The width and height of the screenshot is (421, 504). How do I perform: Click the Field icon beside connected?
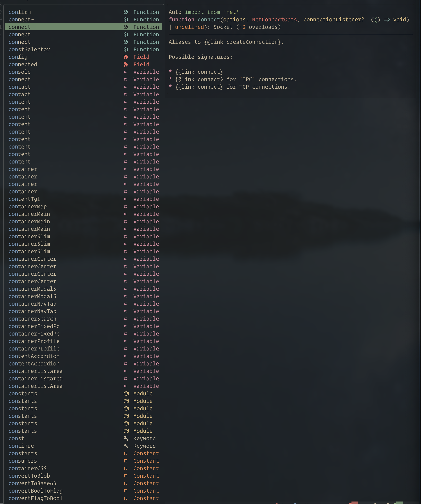pos(125,64)
